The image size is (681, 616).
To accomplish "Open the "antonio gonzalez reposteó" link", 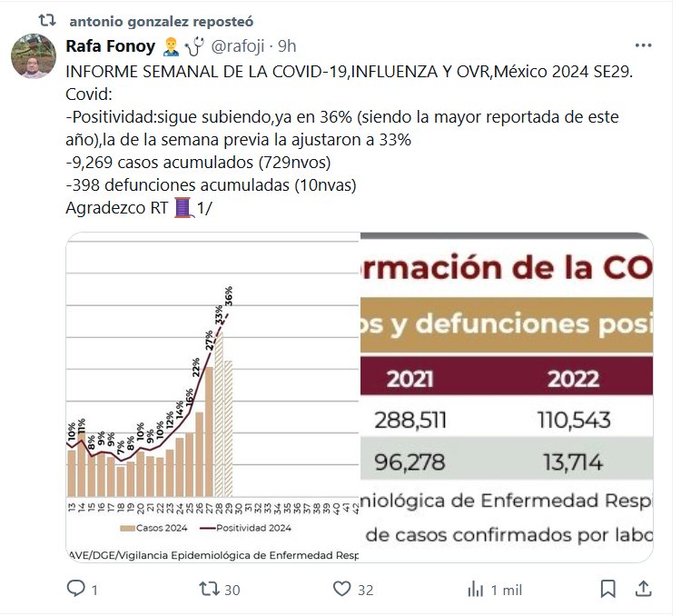I will pyautogui.click(x=161, y=20).
